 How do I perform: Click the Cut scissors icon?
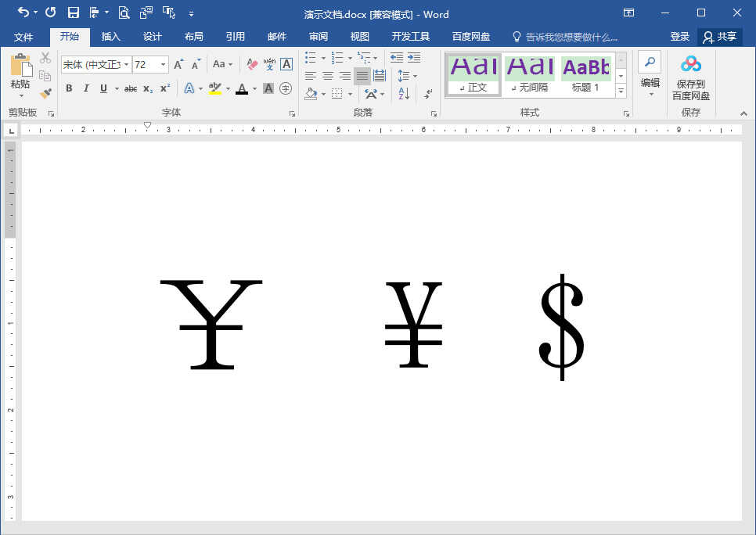point(45,58)
